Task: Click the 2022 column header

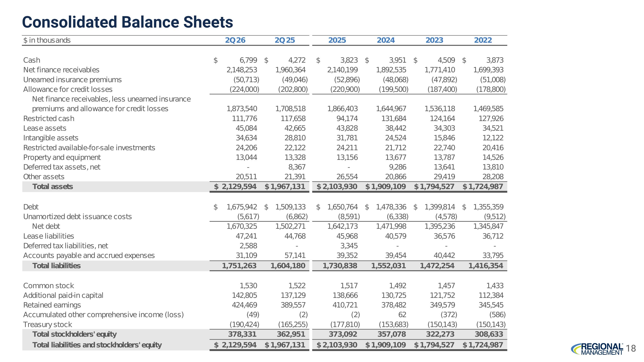Action: pos(483,40)
